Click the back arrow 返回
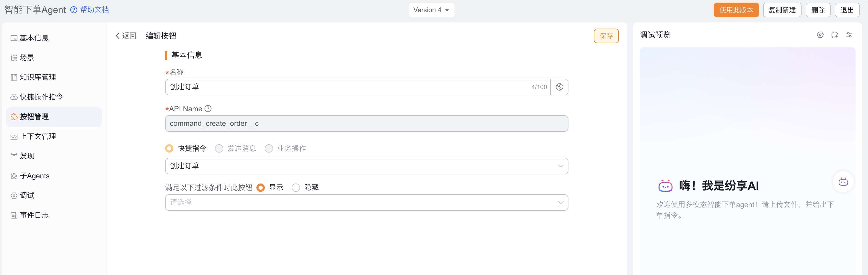This screenshot has width=868, height=275. [126, 36]
